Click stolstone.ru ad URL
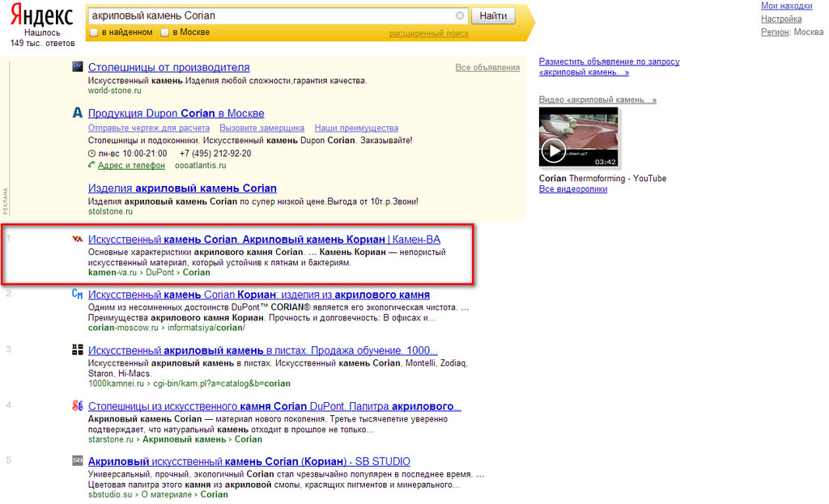 [110, 212]
